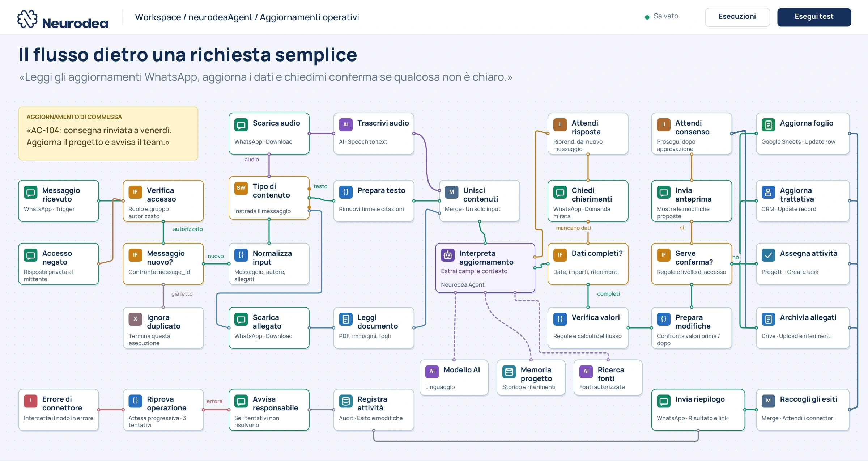Click the Esecuzioni button

coord(737,17)
